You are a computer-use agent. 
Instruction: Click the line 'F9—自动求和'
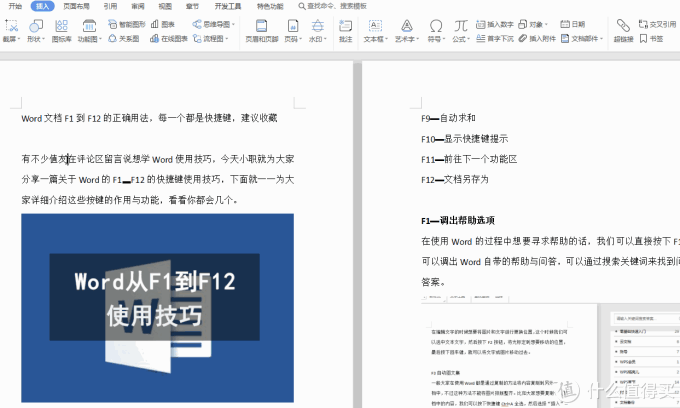pyautogui.click(x=448, y=118)
